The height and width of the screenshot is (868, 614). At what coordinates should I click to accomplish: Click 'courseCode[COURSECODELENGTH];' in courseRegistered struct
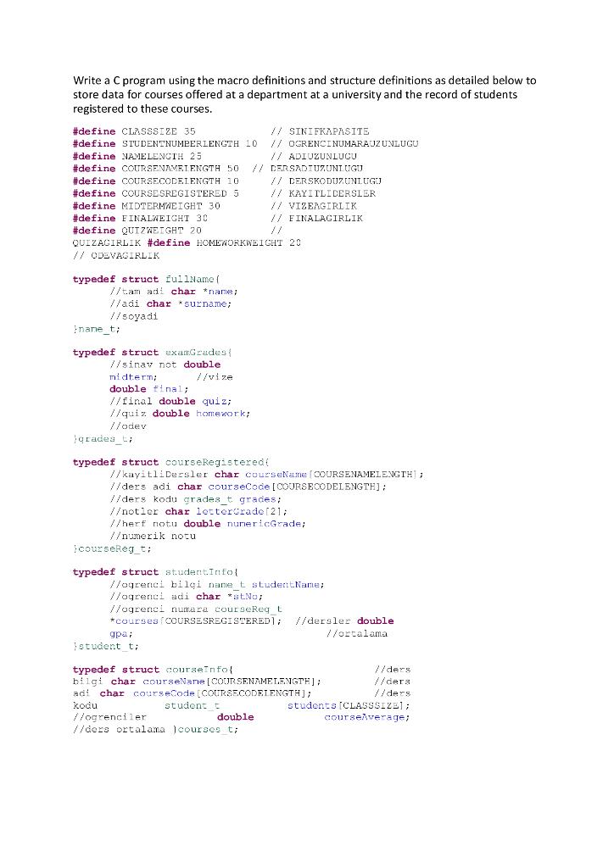click(298, 487)
